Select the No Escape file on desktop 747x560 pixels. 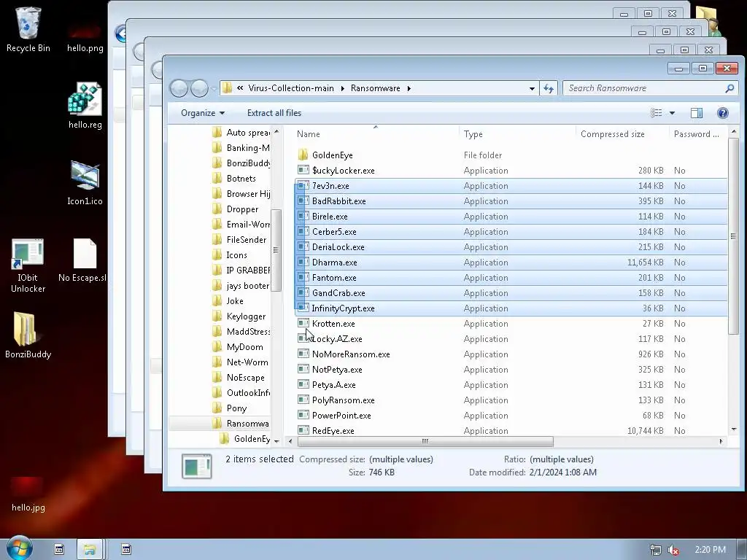point(83,260)
